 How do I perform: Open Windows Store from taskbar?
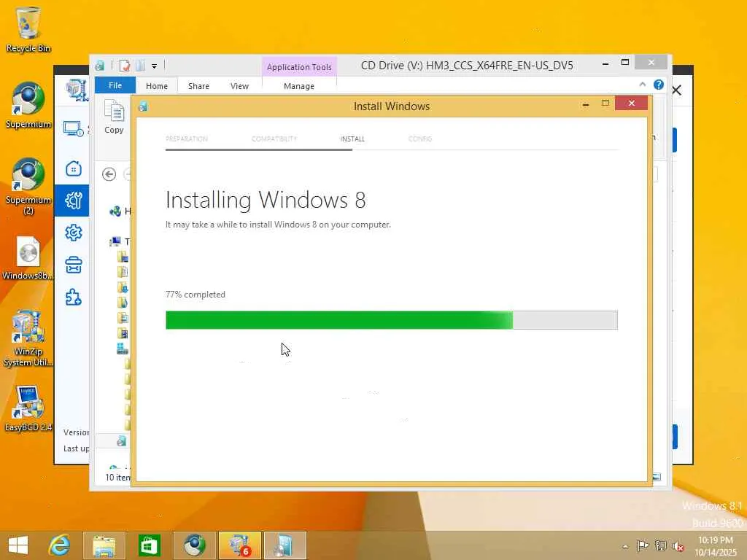[x=149, y=545]
